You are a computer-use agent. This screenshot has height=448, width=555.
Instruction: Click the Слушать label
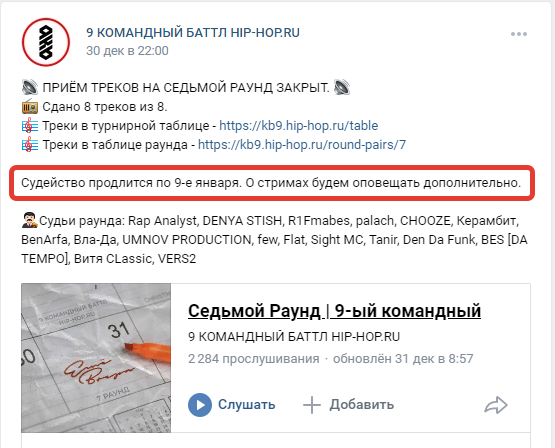246,404
